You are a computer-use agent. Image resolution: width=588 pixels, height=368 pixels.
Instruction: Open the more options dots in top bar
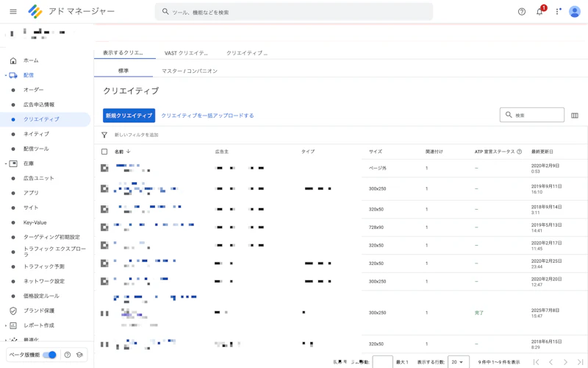pyautogui.click(x=557, y=12)
